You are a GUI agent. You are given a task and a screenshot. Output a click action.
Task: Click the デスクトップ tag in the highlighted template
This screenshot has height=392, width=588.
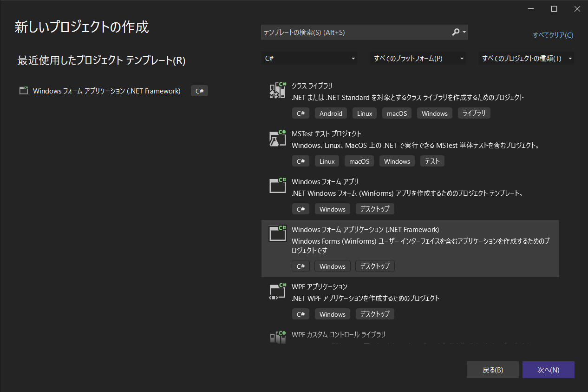pos(375,266)
